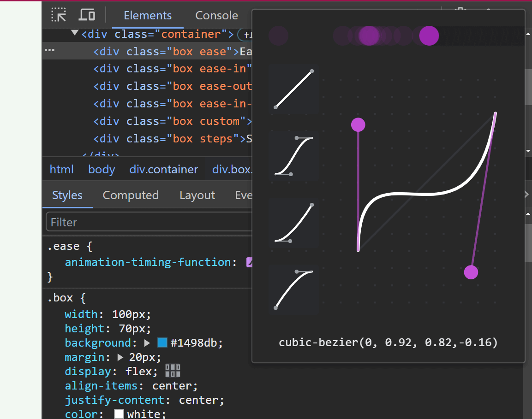Select the ease-out curve preset

pyautogui.click(x=293, y=289)
